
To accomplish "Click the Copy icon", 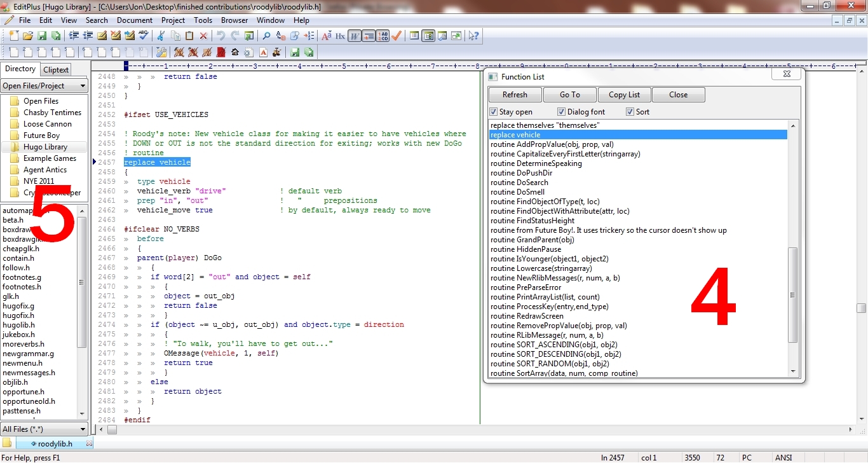I will [x=175, y=36].
